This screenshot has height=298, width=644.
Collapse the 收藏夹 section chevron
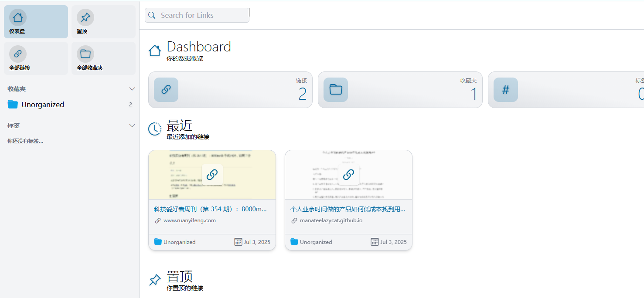(x=132, y=89)
